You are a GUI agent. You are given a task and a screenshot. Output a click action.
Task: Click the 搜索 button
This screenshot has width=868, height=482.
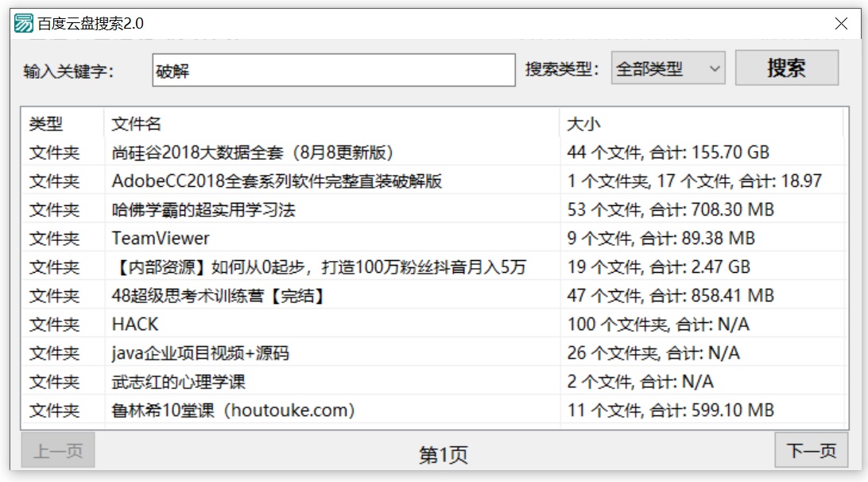pyautogui.click(x=787, y=68)
